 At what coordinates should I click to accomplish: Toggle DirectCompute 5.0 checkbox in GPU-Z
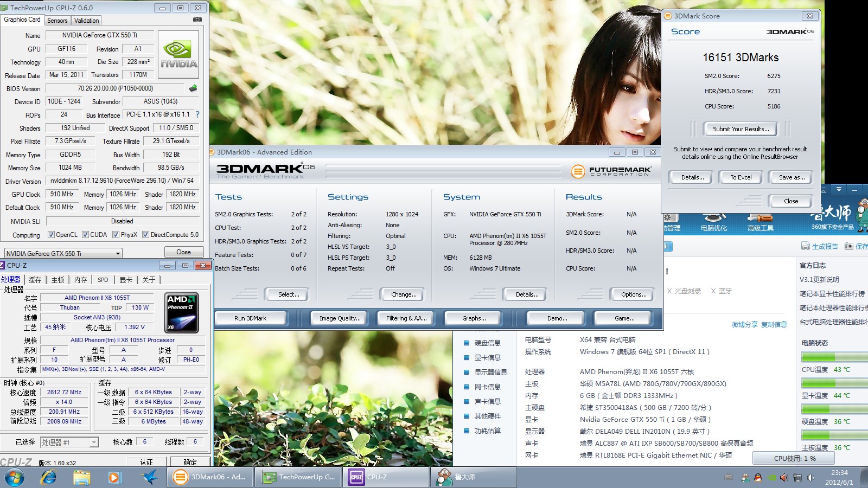pyautogui.click(x=145, y=235)
